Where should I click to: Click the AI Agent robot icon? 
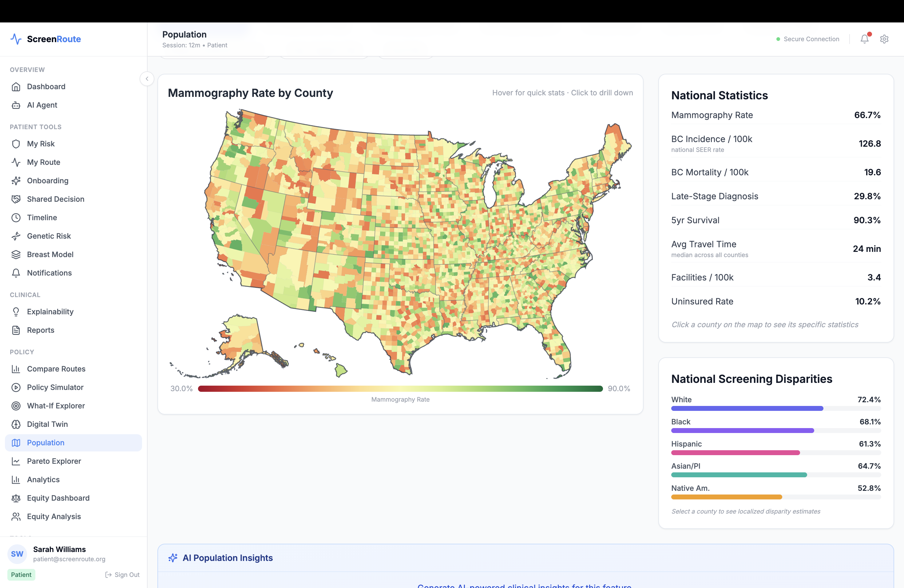[x=16, y=105]
